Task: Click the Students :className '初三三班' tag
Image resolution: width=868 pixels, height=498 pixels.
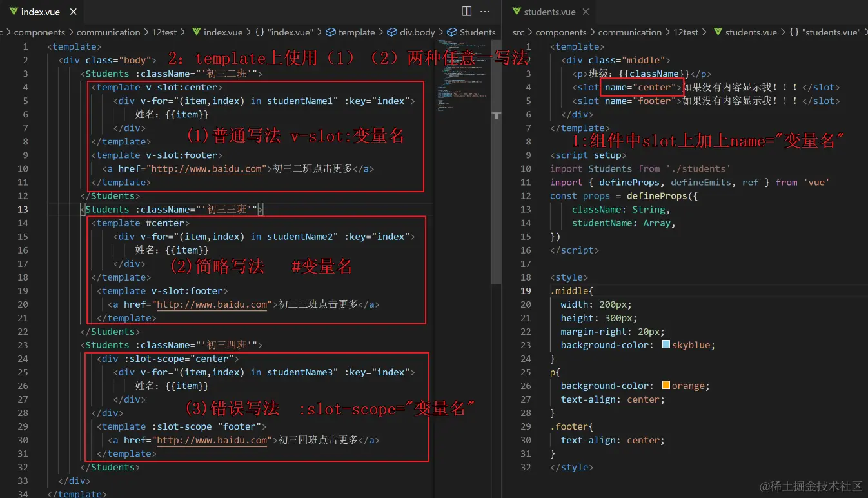Action: pos(172,209)
